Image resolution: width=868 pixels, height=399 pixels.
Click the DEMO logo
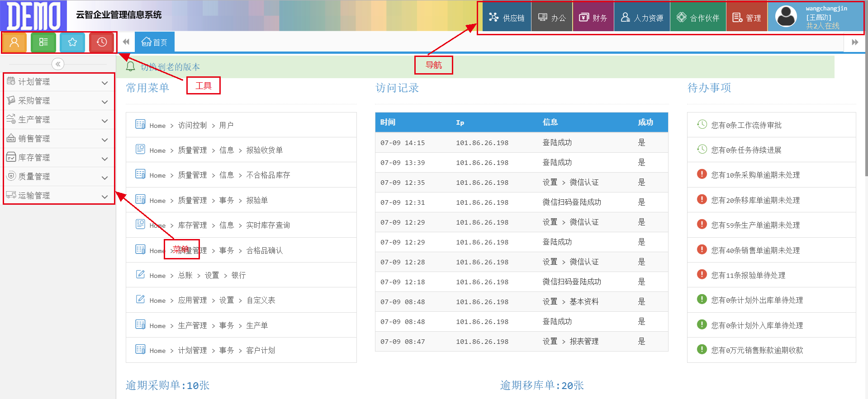point(33,16)
